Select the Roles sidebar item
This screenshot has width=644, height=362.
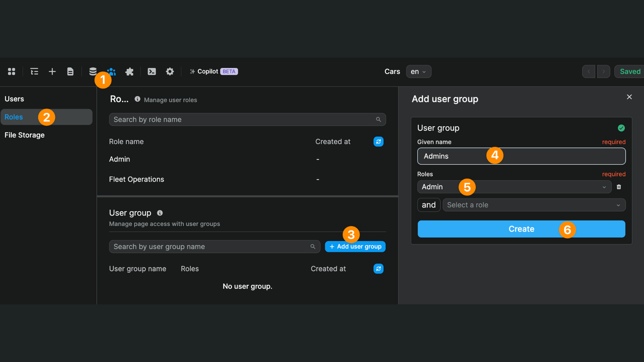coord(14,117)
